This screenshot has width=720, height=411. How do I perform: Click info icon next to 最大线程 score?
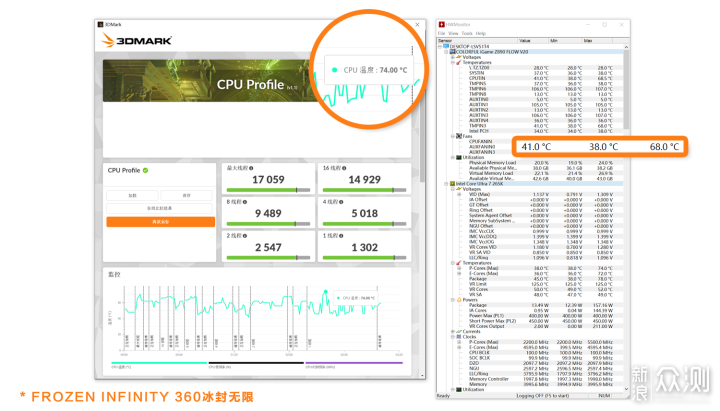click(251, 168)
